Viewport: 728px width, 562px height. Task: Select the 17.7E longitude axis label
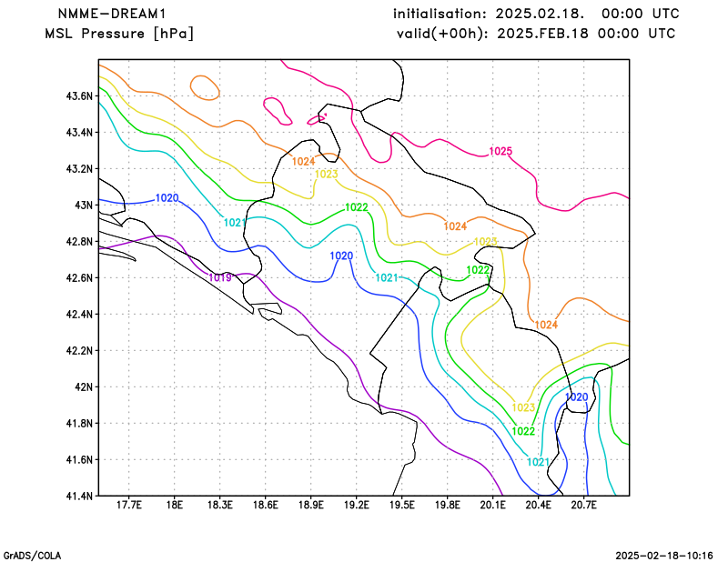[129, 505]
